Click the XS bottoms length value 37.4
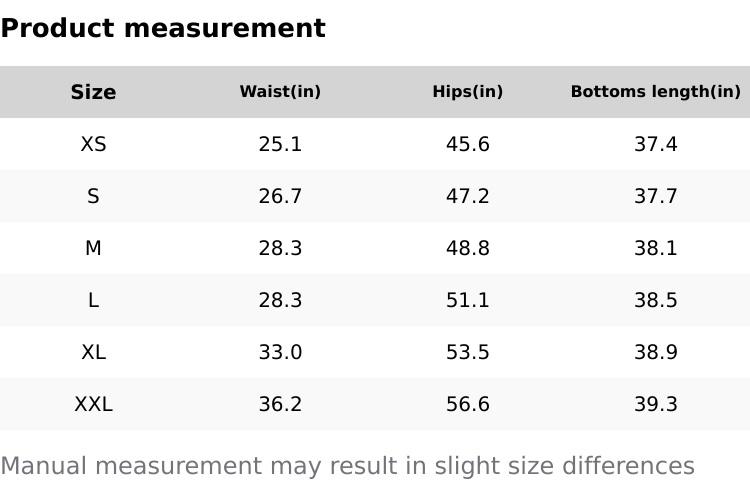The image size is (750, 502). point(655,144)
